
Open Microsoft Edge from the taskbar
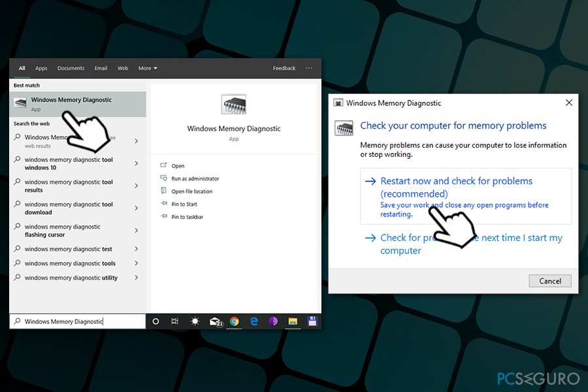tap(253, 321)
